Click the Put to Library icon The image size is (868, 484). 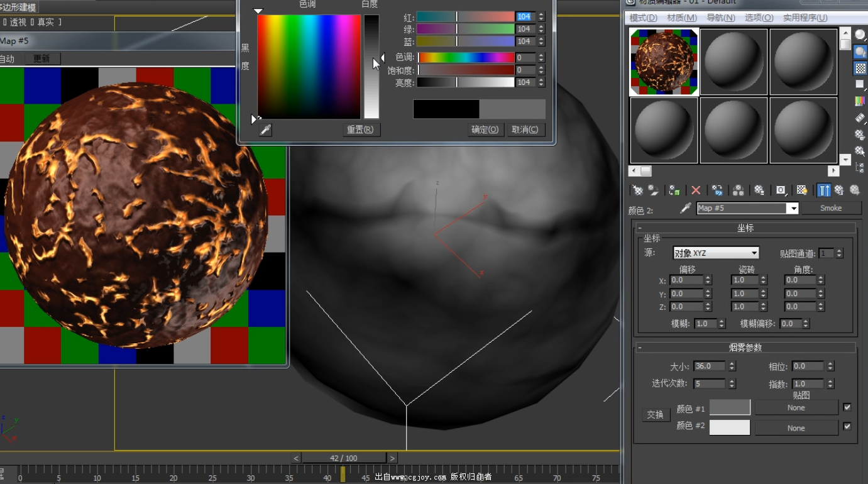click(759, 190)
